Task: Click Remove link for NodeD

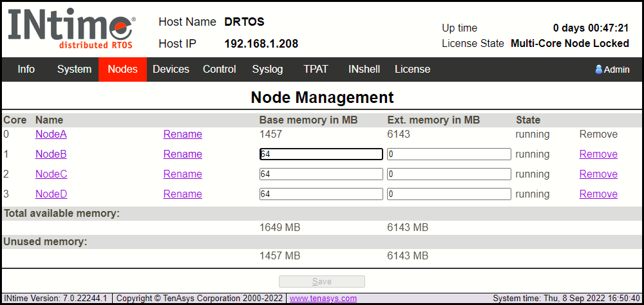Action: click(x=598, y=194)
